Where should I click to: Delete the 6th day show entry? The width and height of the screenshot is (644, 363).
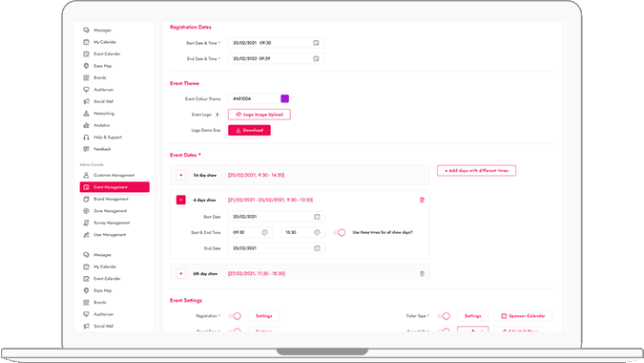(x=422, y=274)
